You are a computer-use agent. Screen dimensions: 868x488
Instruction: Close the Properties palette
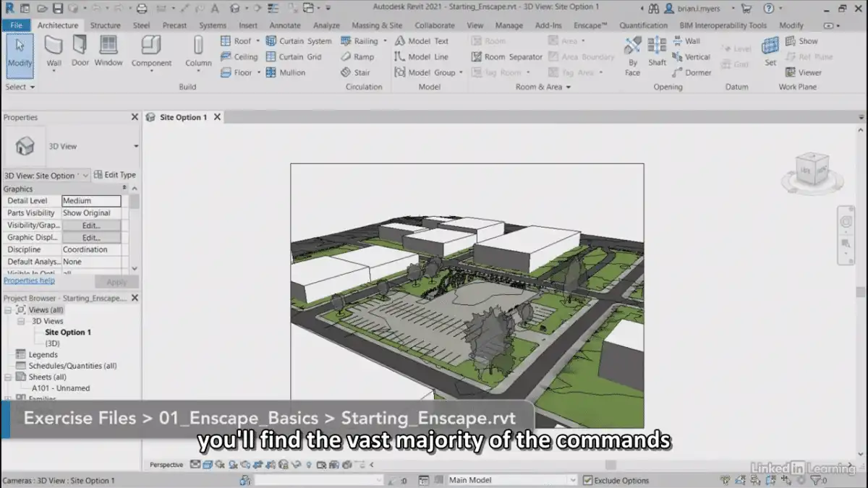(135, 117)
